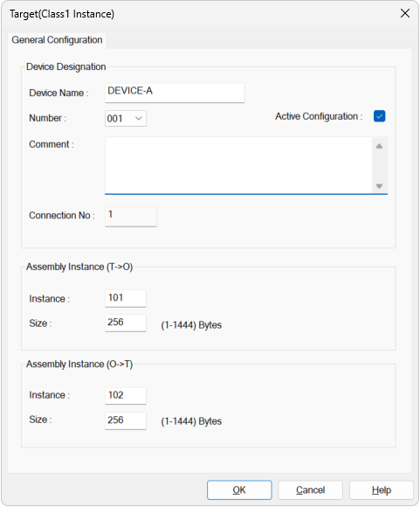Click the Cancel button
This screenshot has height=507, width=420.
[311, 490]
